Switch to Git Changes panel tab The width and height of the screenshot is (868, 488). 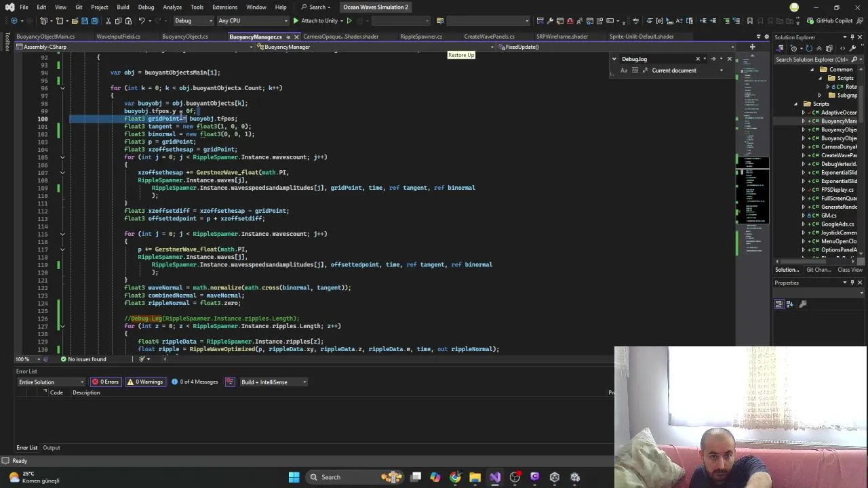(818, 270)
